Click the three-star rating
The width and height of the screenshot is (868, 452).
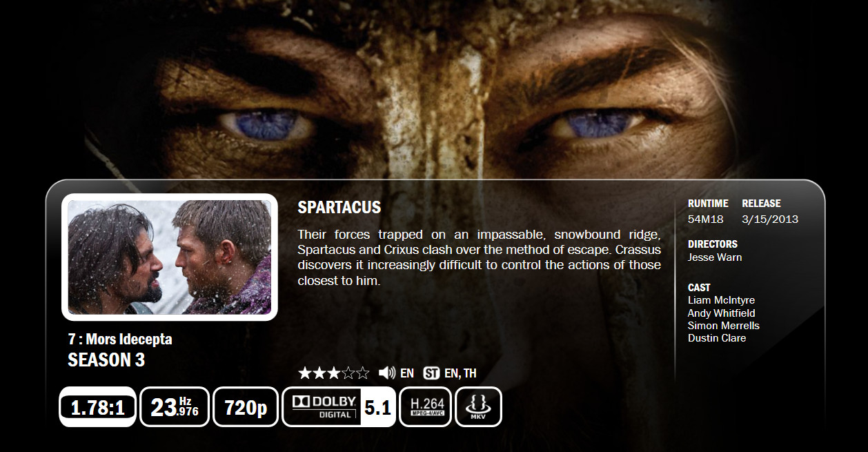pos(333,373)
